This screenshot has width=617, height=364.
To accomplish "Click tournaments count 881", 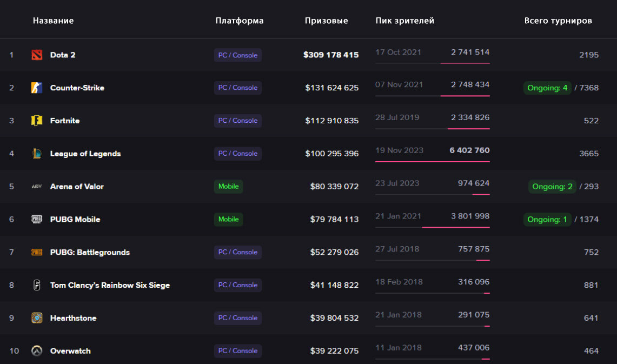I will [x=591, y=285].
